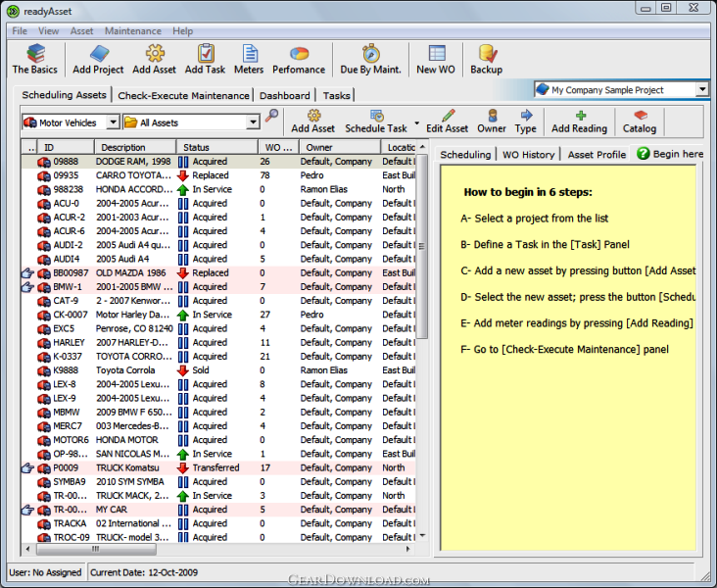Image resolution: width=717 pixels, height=588 pixels.
Task: Create a New WO
Action: click(x=436, y=60)
